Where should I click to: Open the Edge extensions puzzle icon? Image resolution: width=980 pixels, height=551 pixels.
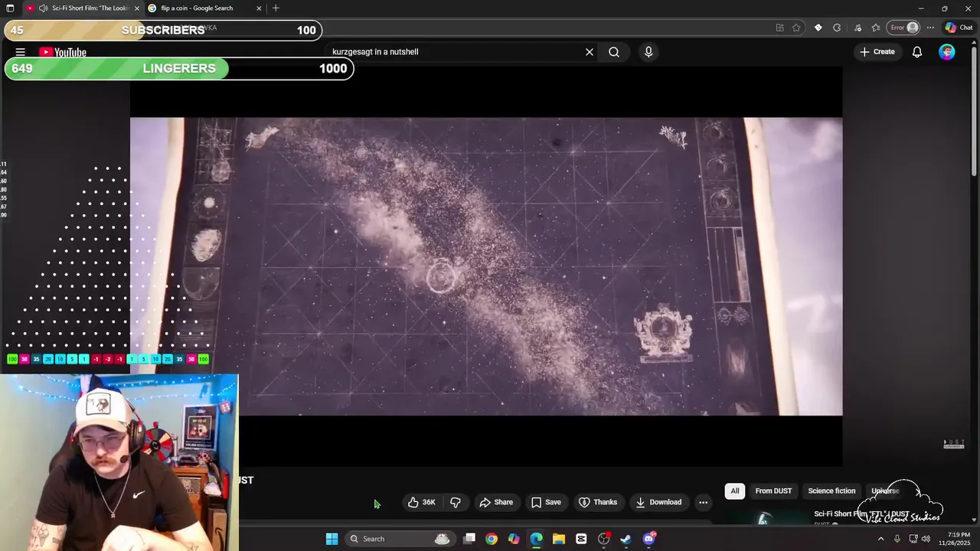pos(837,28)
